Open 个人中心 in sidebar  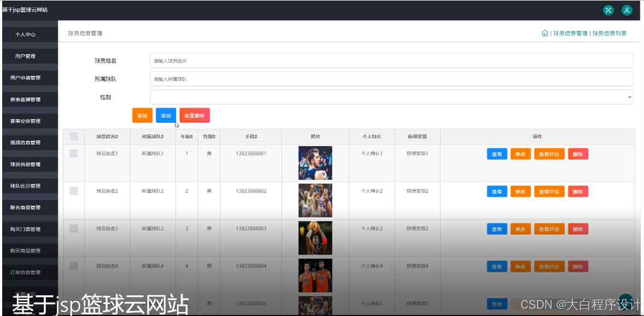(30, 35)
